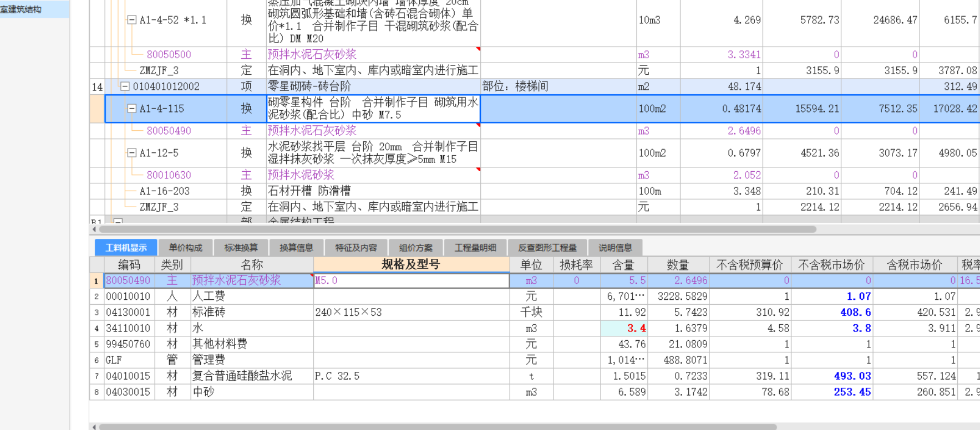Switch to the 工料机显示 tab
This screenshot has height=430, width=980.
[x=126, y=248]
